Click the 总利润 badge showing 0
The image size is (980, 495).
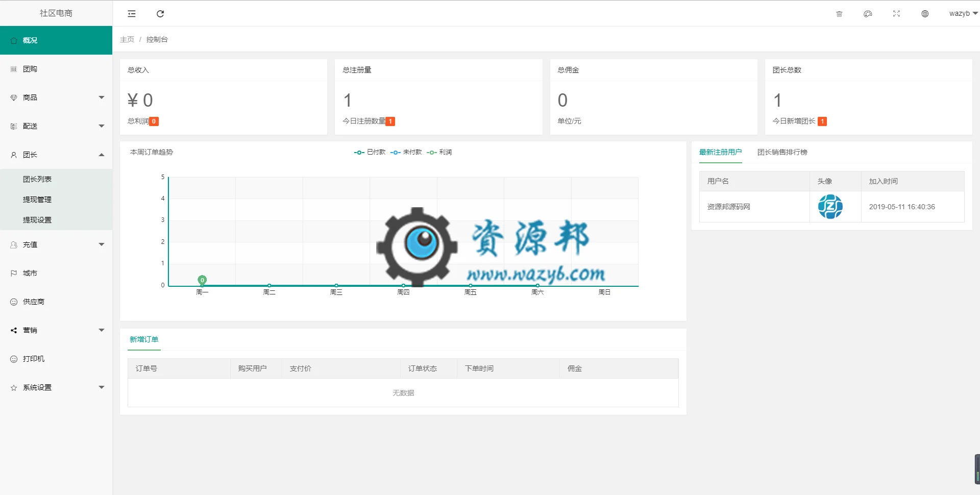tap(154, 121)
